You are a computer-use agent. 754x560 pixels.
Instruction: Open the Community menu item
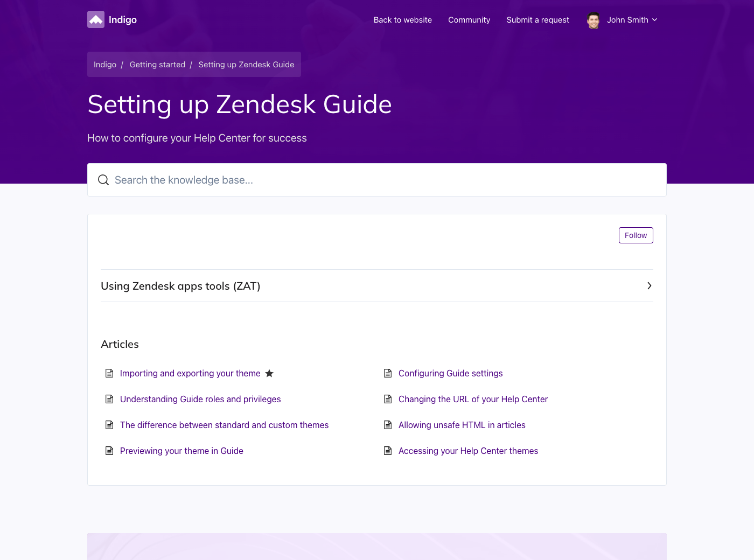click(x=469, y=20)
